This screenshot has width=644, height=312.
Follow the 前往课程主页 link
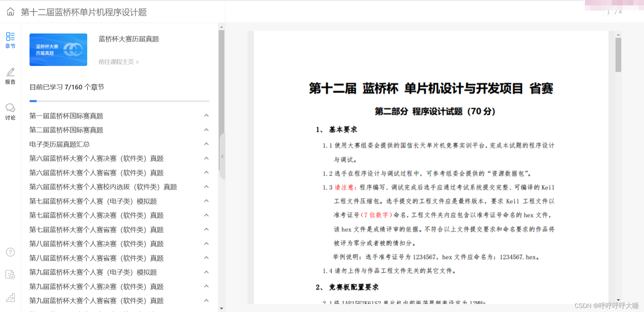(118, 62)
